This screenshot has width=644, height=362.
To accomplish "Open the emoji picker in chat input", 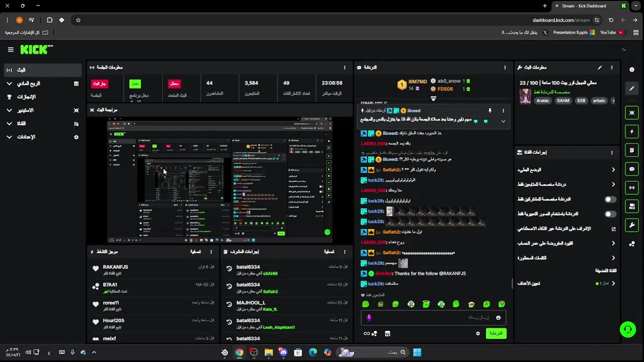I will click(499, 318).
